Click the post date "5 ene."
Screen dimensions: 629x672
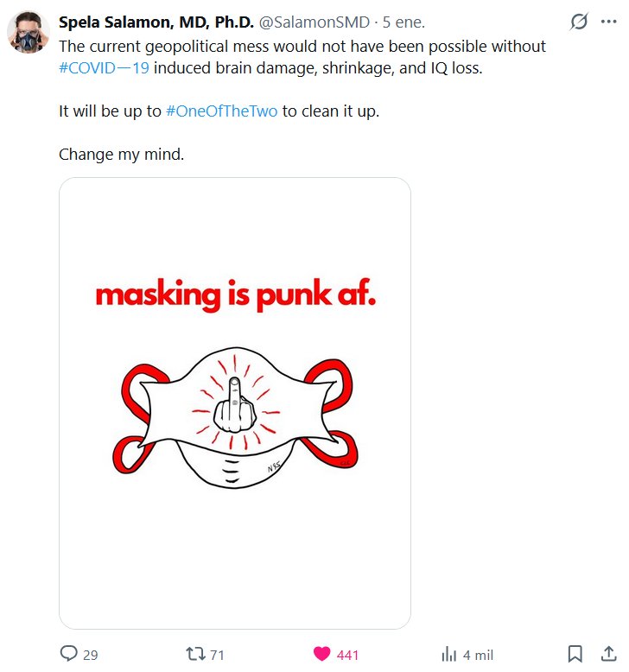pyautogui.click(x=405, y=22)
